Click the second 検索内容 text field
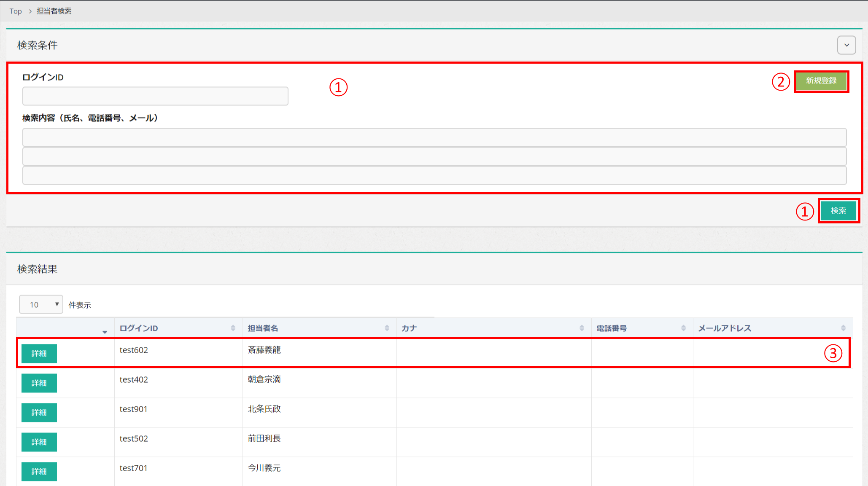This screenshot has height=486, width=868. [434, 156]
